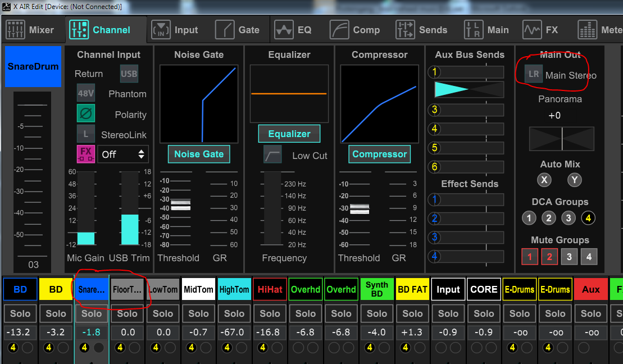
Task: Toggle the pink FX insert icon
Action: [86, 154]
